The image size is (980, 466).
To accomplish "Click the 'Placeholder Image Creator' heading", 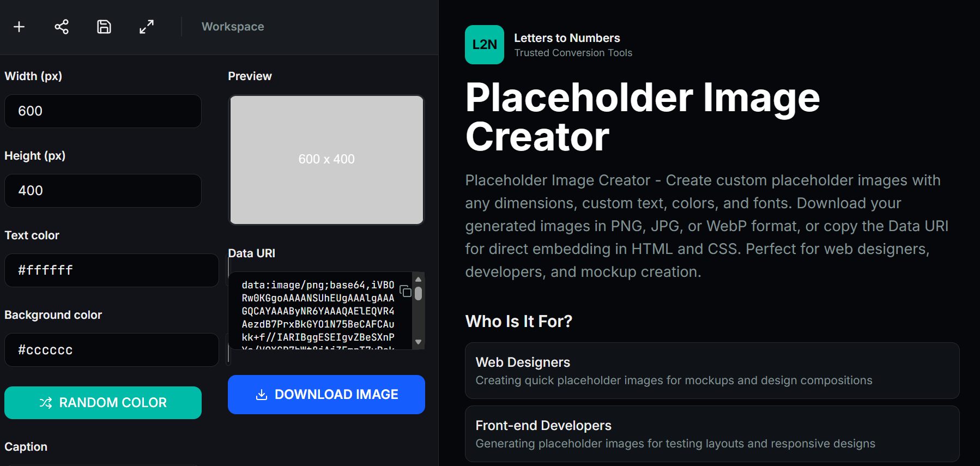I will coord(643,117).
